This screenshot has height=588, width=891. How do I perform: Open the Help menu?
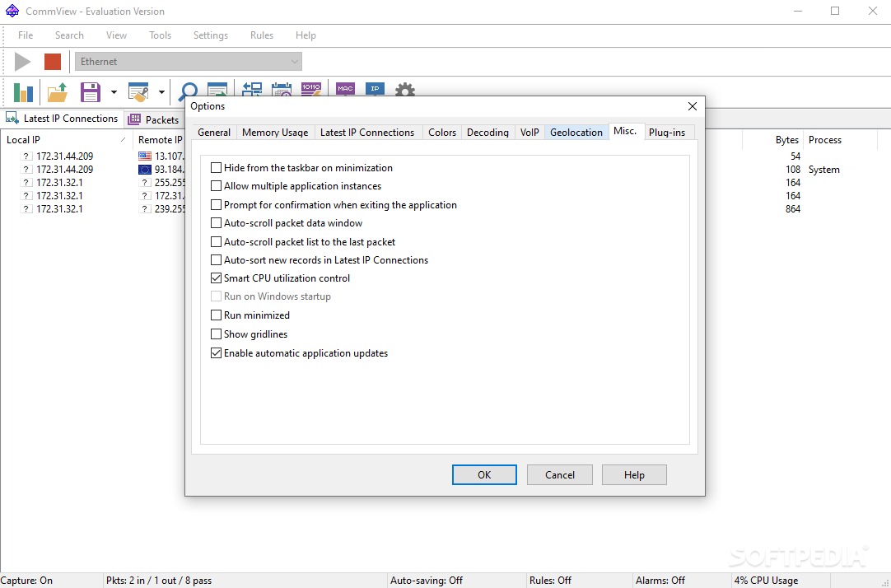(306, 35)
